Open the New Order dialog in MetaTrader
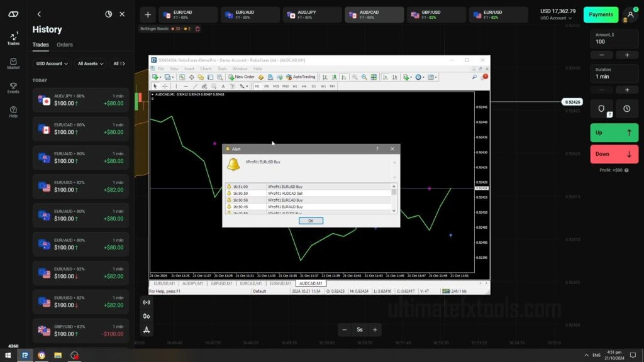 (244, 77)
